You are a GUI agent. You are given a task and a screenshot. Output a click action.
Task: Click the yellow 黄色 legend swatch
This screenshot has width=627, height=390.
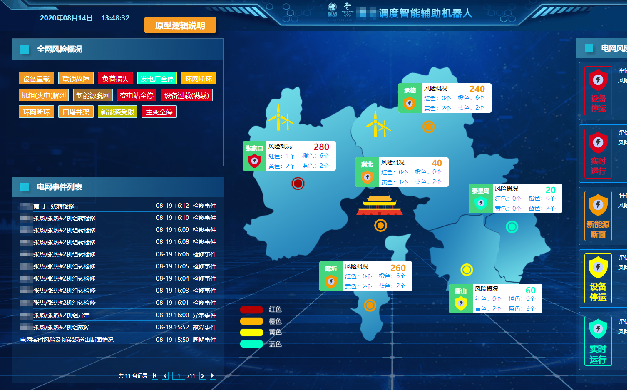[252, 332]
